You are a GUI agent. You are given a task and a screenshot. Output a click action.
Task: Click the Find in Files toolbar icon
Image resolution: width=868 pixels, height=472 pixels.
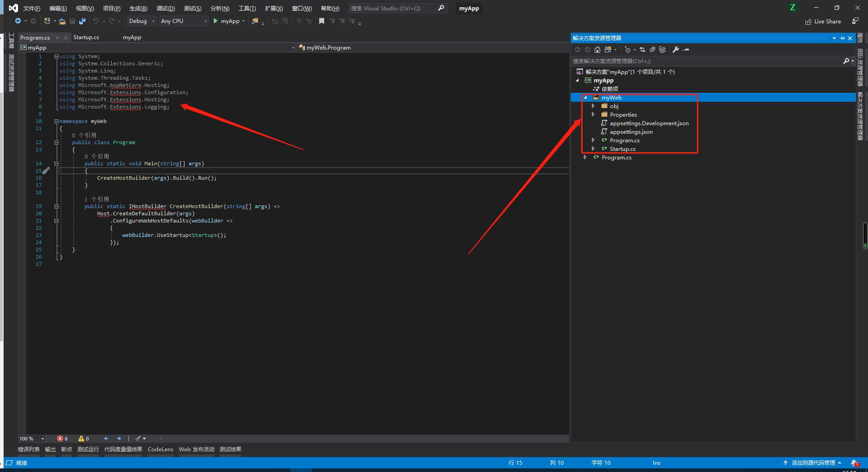click(255, 21)
